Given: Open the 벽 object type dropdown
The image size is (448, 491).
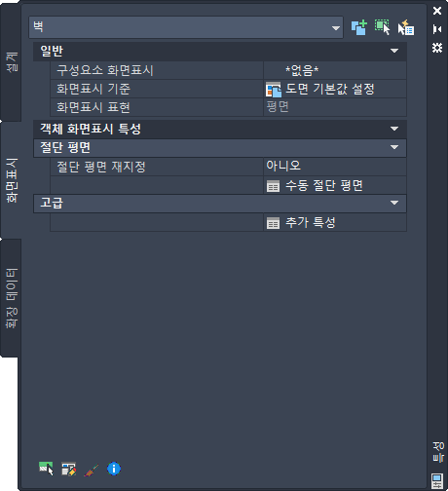Looking at the screenshot, I should pos(186,27).
